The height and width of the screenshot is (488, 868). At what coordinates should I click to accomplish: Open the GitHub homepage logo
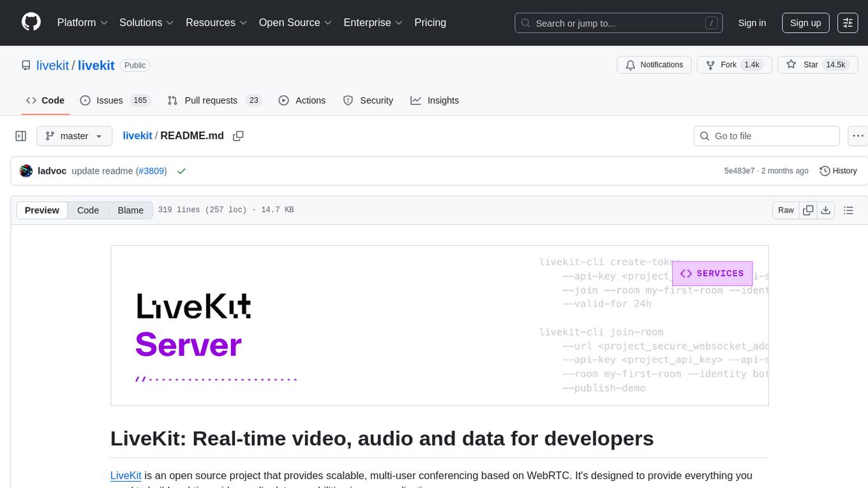click(31, 22)
